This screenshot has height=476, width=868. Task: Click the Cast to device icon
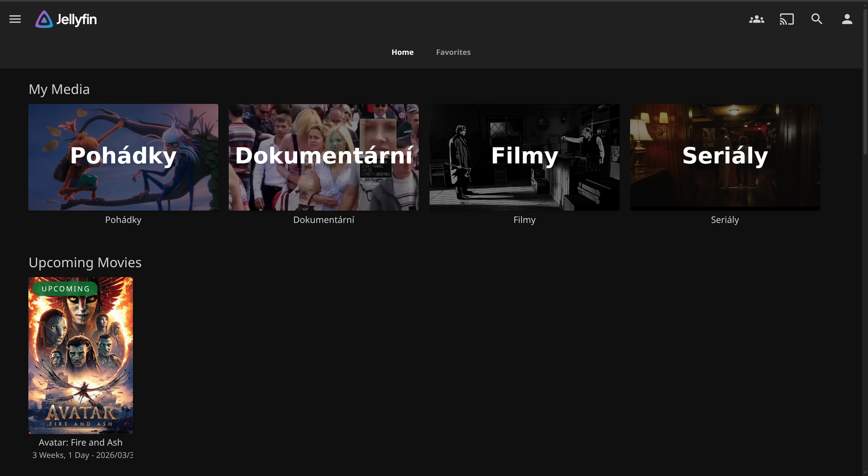coord(787,19)
